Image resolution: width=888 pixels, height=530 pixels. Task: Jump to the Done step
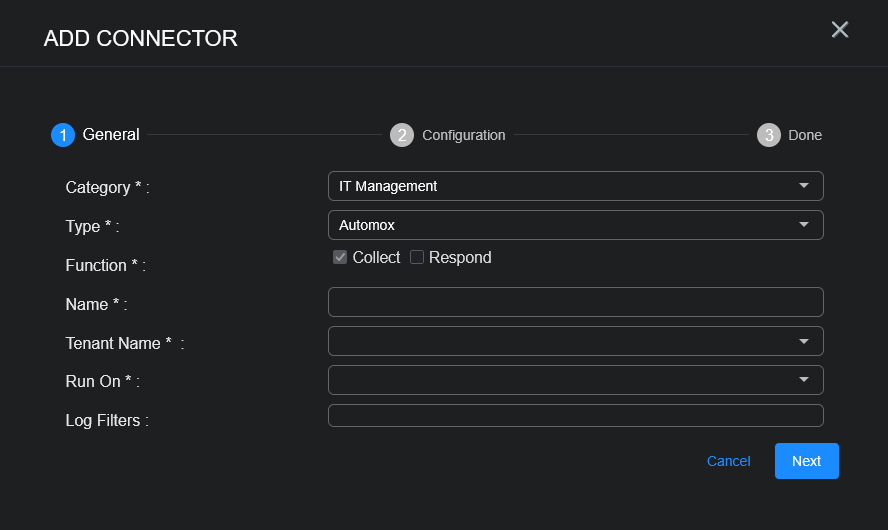pos(805,135)
